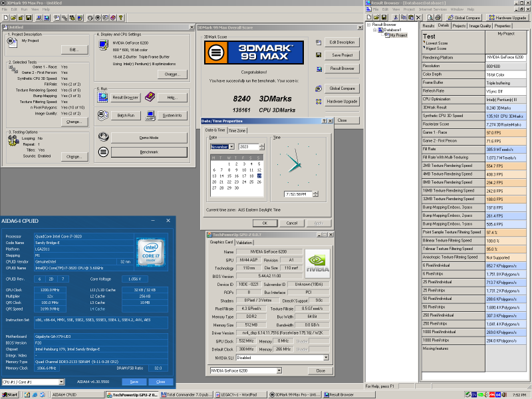The width and height of the screenshot is (532, 399).
Task: Click OK in Date/Time Properties dialog
Action: (265, 223)
